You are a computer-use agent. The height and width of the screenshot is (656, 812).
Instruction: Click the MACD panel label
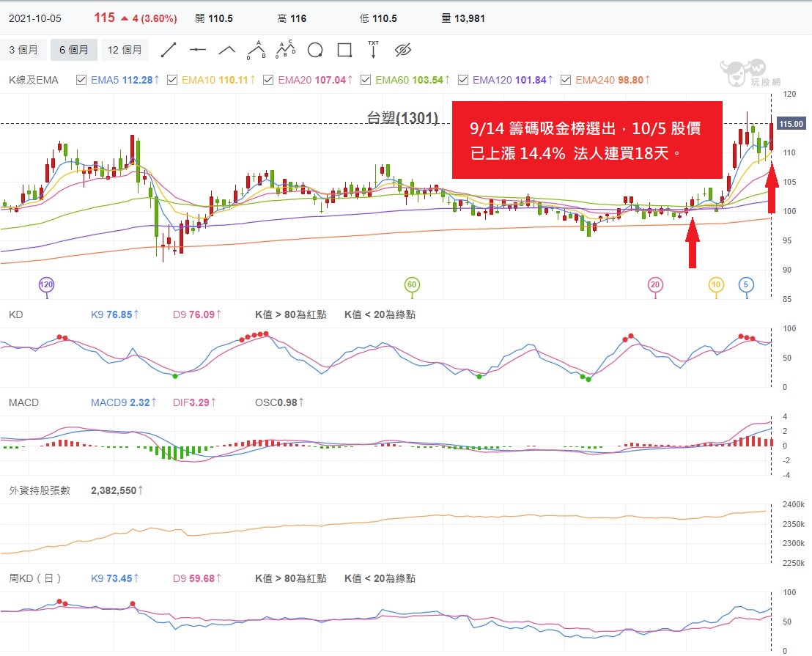tap(24, 402)
